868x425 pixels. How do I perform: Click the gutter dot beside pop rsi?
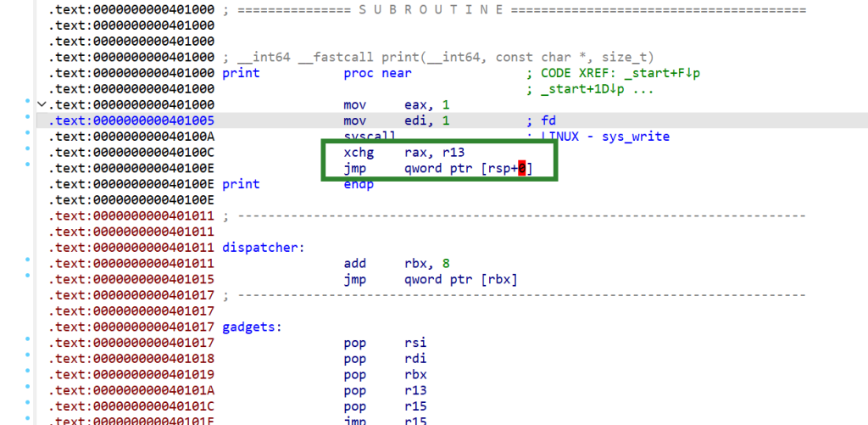(28, 344)
